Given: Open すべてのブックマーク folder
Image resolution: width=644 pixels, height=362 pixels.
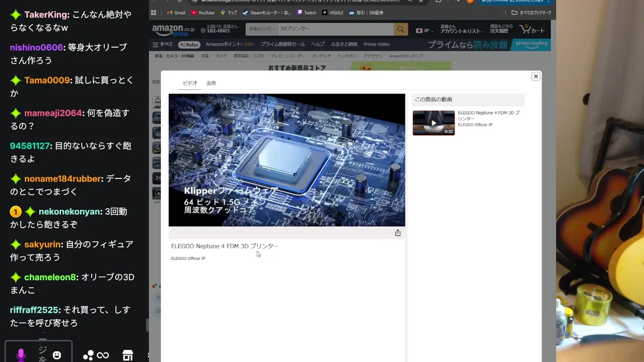Looking at the screenshot, I should (x=531, y=13).
